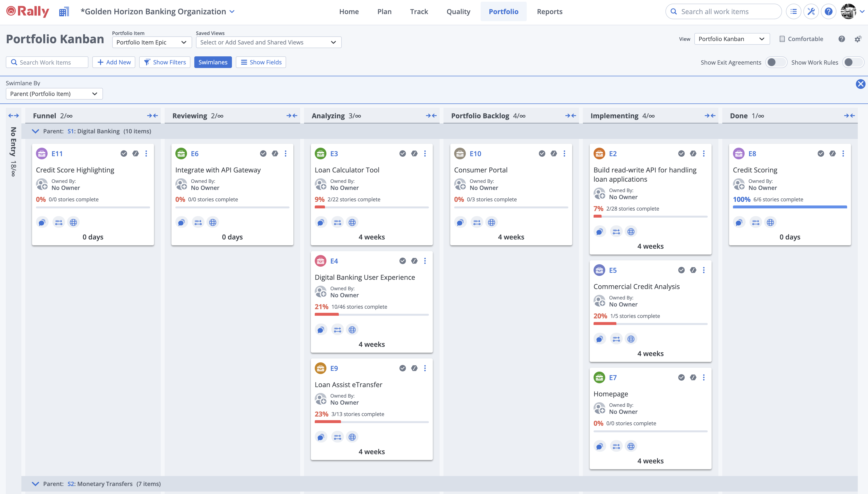Change the Comfortable density setting
This screenshot has height=494, width=868.
801,39
